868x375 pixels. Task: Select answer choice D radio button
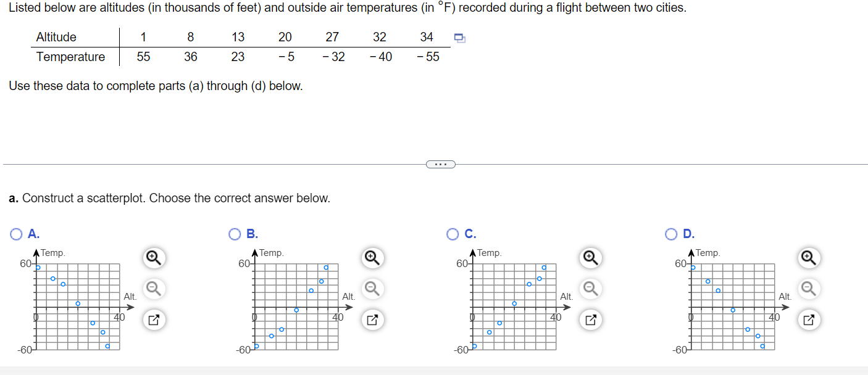point(671,234)
